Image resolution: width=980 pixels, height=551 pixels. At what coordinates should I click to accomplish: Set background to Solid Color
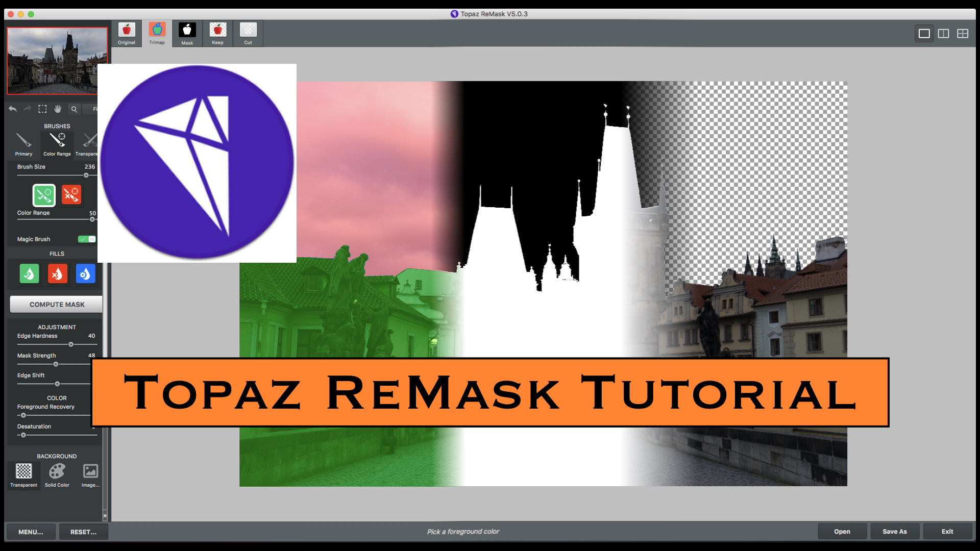[57, 475]
